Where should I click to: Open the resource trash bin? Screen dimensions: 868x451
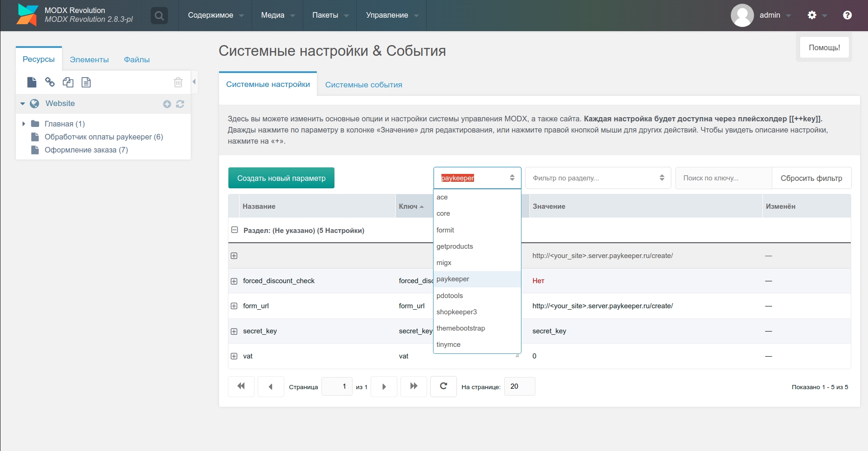point(178,82)
